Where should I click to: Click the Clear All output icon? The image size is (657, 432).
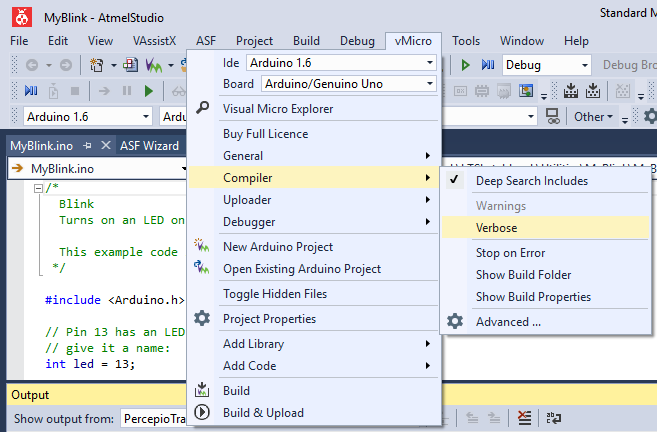coord(524,417)
